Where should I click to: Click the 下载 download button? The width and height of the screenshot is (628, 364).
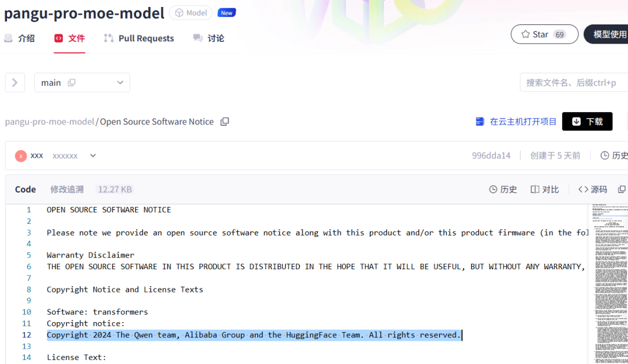coord(587,122)
